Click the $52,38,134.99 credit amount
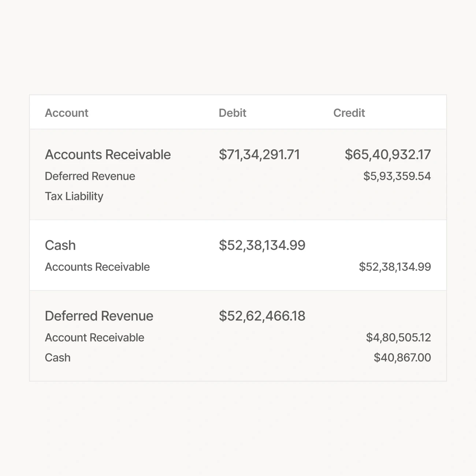 click(395, 267)
